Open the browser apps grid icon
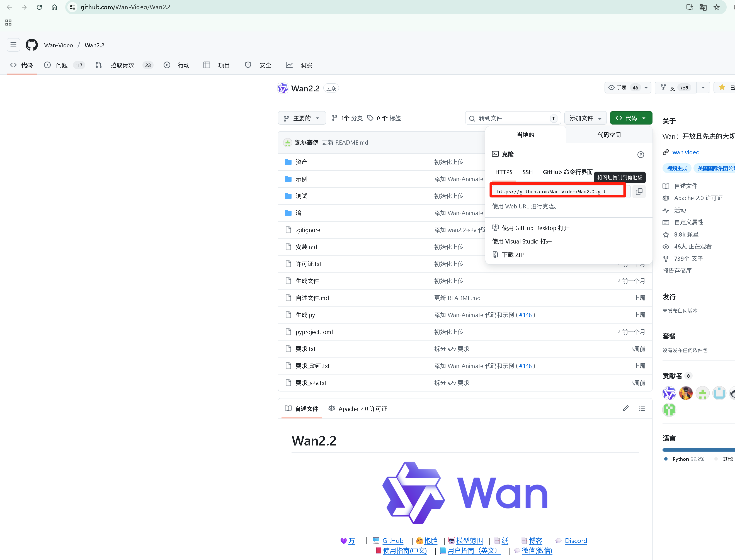Screen dimensions: 735x560 pyautogui.click(x=8, y=22)
